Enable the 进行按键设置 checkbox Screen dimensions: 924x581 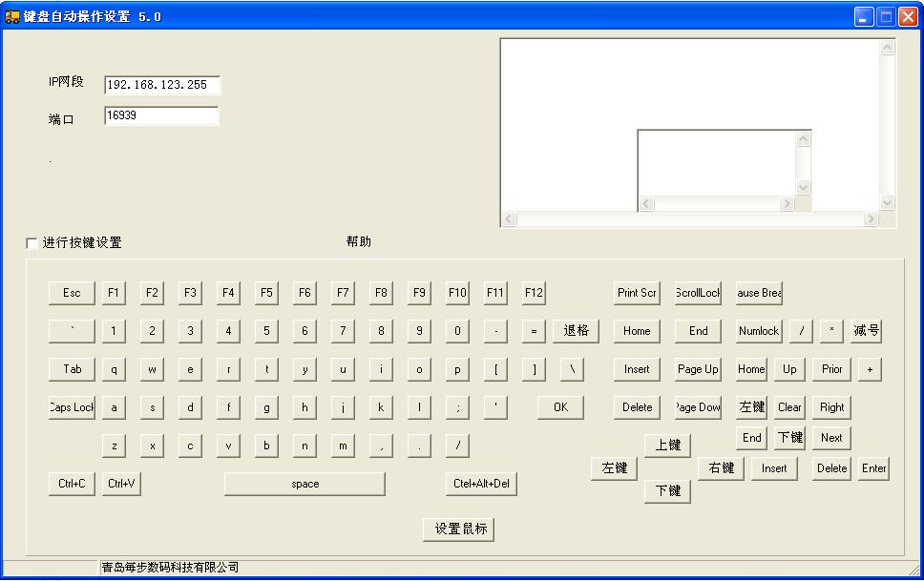[32, 243]
